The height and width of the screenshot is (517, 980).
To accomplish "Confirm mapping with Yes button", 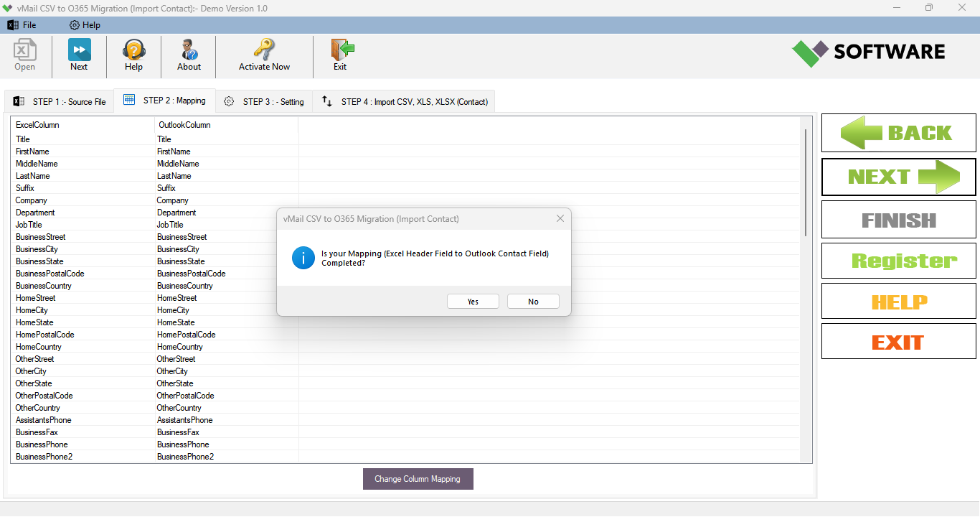I will (x=473, y=302).
